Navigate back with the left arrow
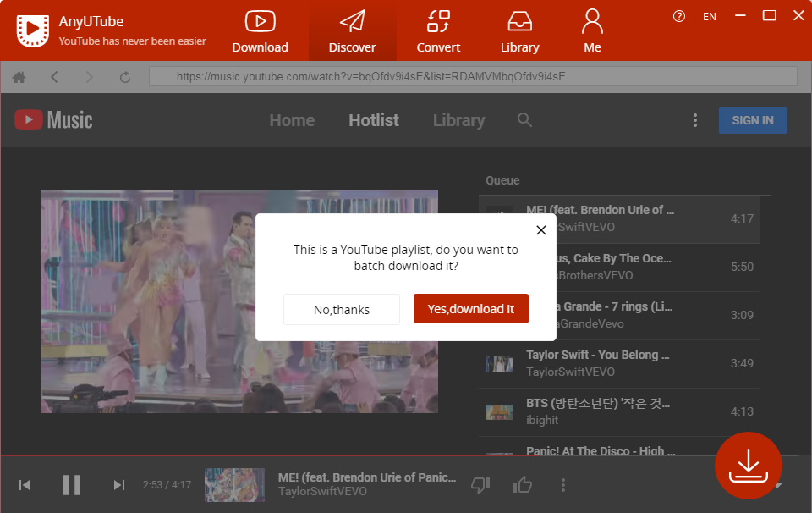The height and width of the screenshot is (513, 812). 54,77
